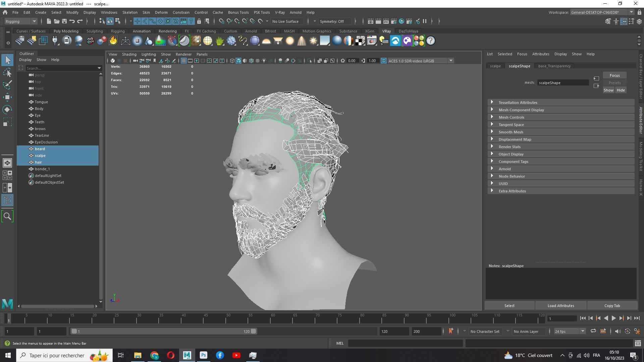
Task: Open the Workspace dropdown
Action: click(x=602, y=12)
